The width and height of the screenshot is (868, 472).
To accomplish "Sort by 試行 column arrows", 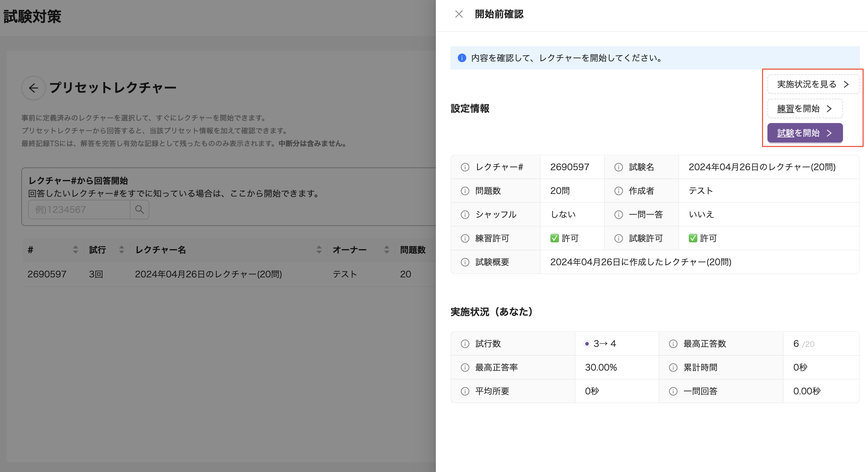I will coord(122,250).
